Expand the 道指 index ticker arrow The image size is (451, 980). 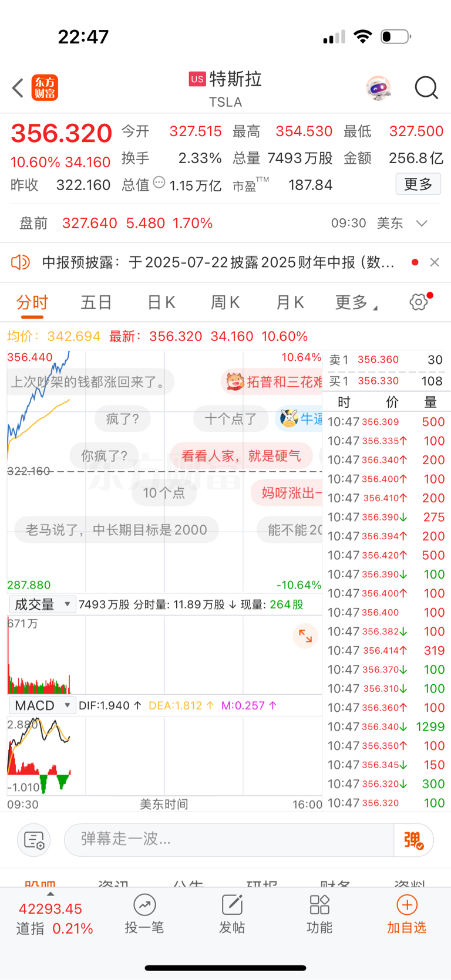[51, 894]
